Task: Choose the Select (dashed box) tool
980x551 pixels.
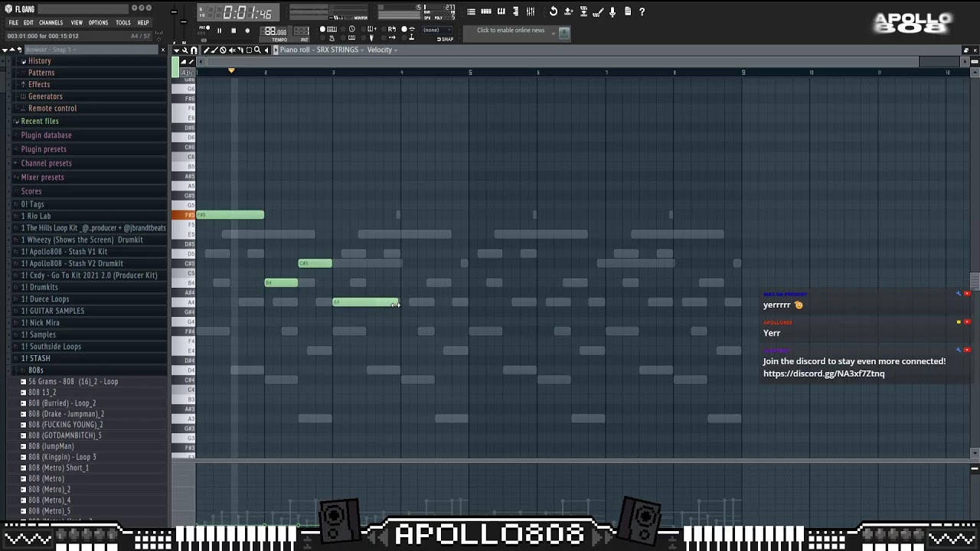Action: [x=249, y=50]
